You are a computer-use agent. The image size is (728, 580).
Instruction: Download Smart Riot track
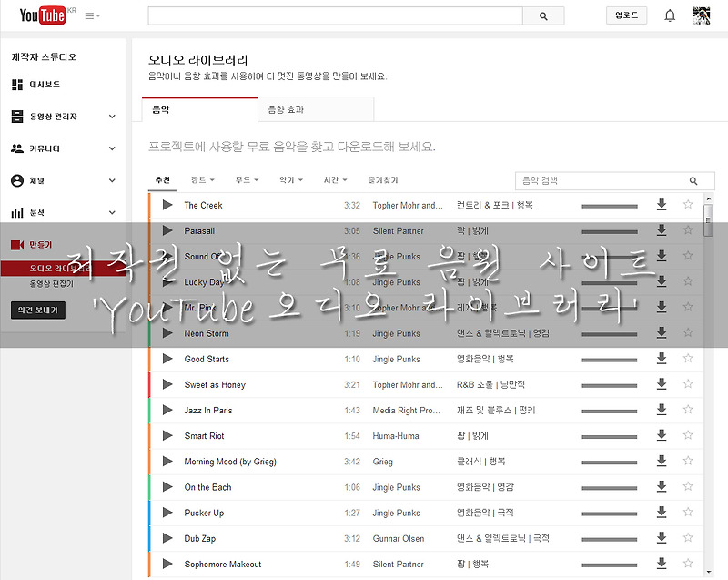click(662, 435)
